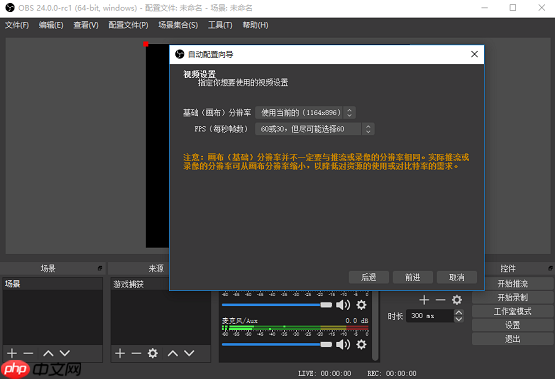555x379 pixels.
Task: Maximize the OBS main window
Action: click(x=513, y=7)
